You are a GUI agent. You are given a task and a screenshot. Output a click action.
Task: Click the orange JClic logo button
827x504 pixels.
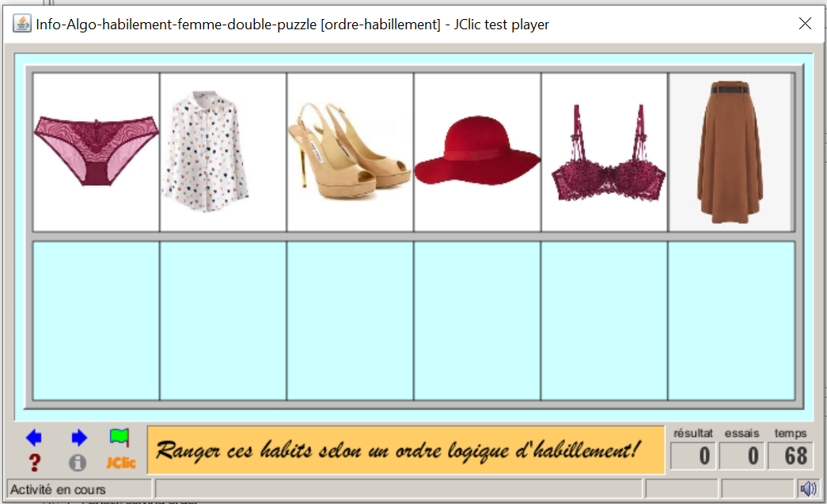[120, 463]
